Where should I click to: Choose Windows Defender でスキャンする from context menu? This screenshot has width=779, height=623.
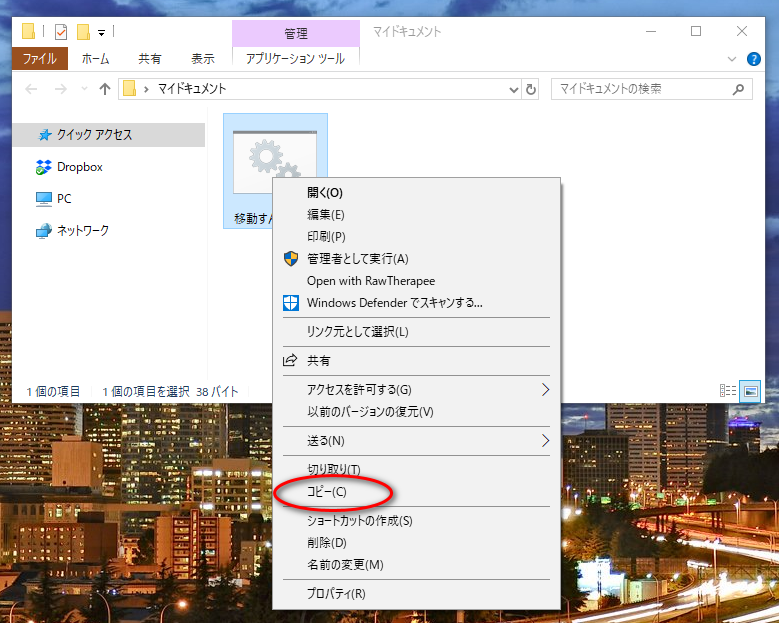point(394,303)
